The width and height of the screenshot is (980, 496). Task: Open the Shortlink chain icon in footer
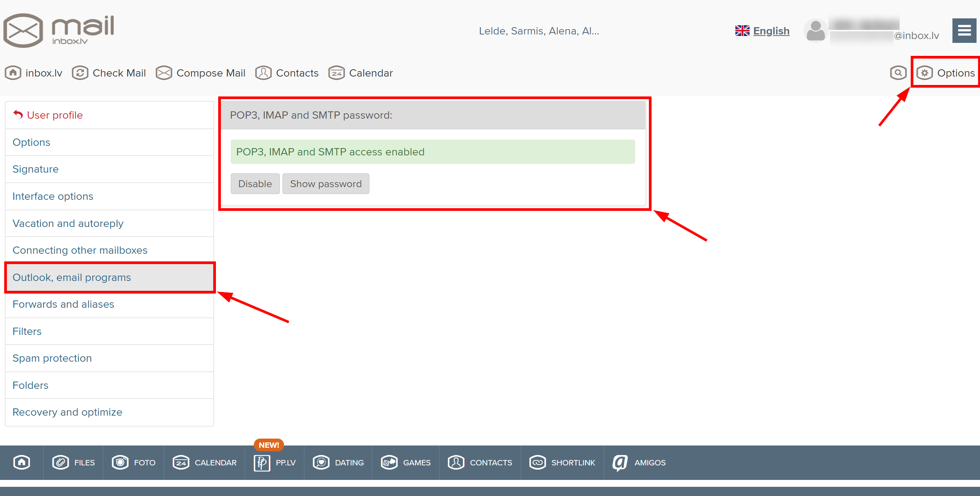pyautogui.click(x=538, y=462)
